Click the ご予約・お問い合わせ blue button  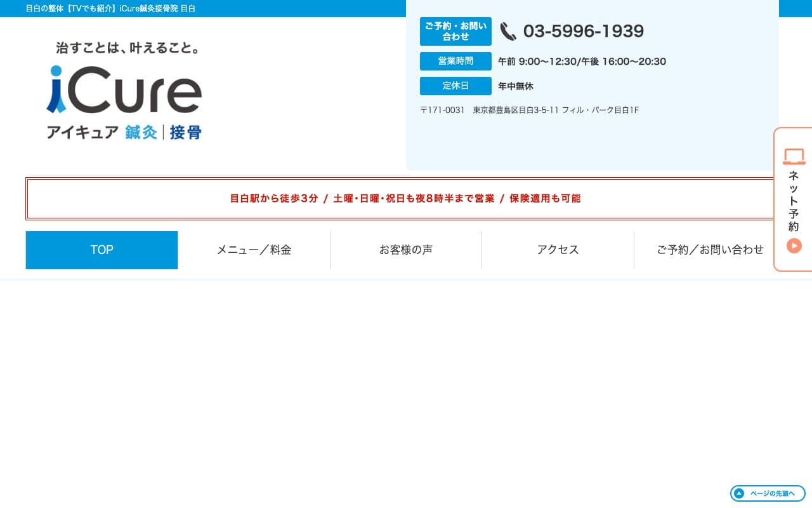click(x=455, y=31)
